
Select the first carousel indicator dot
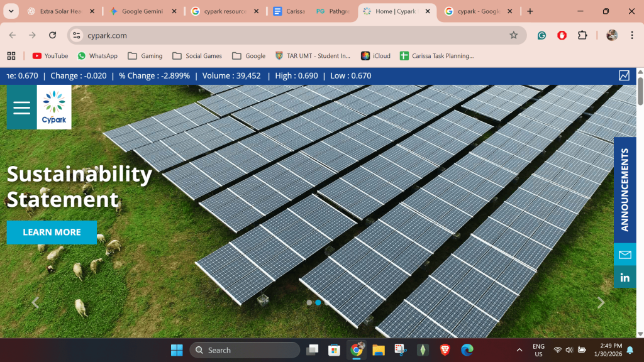(x=309, y=302)
